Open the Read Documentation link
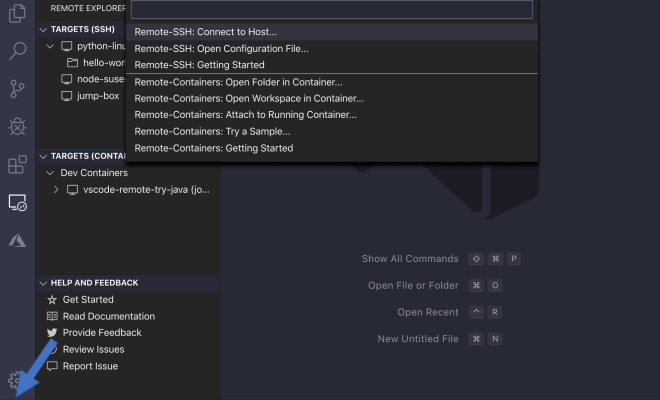 [x=109, y=316]
